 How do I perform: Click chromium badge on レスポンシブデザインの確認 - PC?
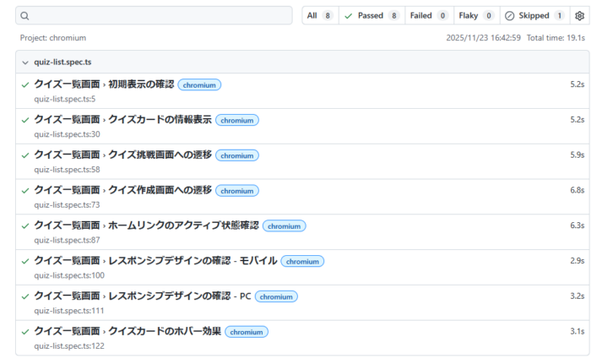[x=276, y=296]
